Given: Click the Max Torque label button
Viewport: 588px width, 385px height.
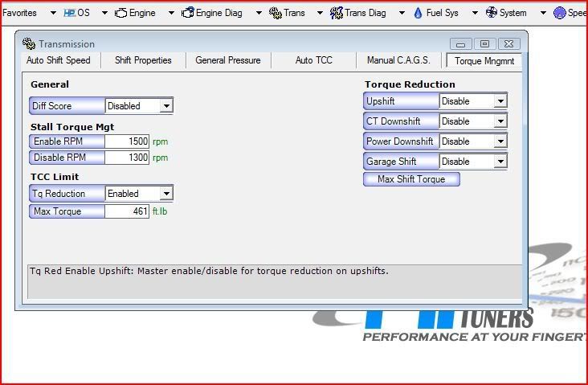Looking at the screenshot, I should (x=67, y=211).
